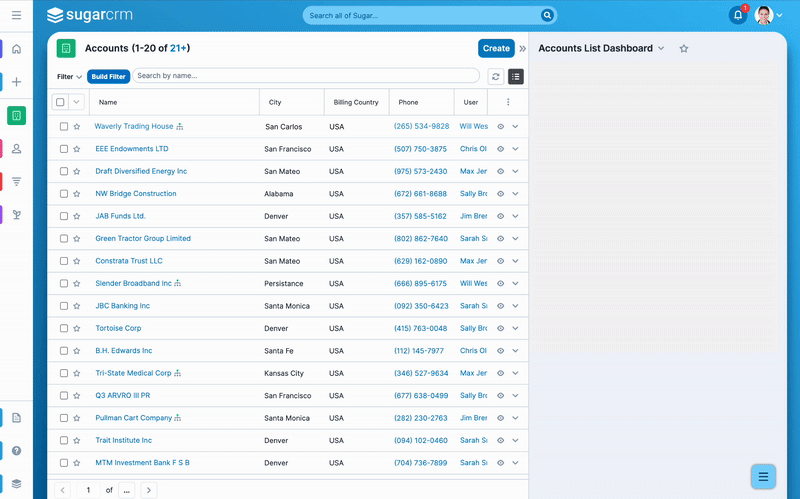Click the total pages ellipsis button

tap(127, 490)
